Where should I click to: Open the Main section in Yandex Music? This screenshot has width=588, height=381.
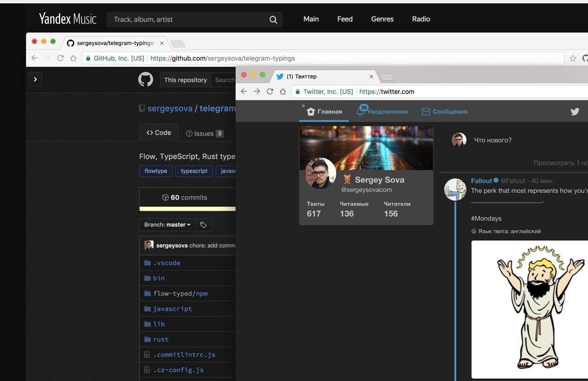coord(311,19)
